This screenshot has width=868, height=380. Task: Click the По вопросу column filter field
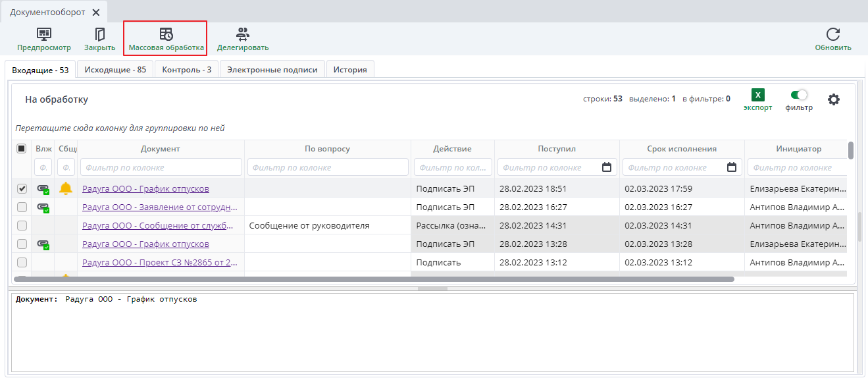click(328, 167)
